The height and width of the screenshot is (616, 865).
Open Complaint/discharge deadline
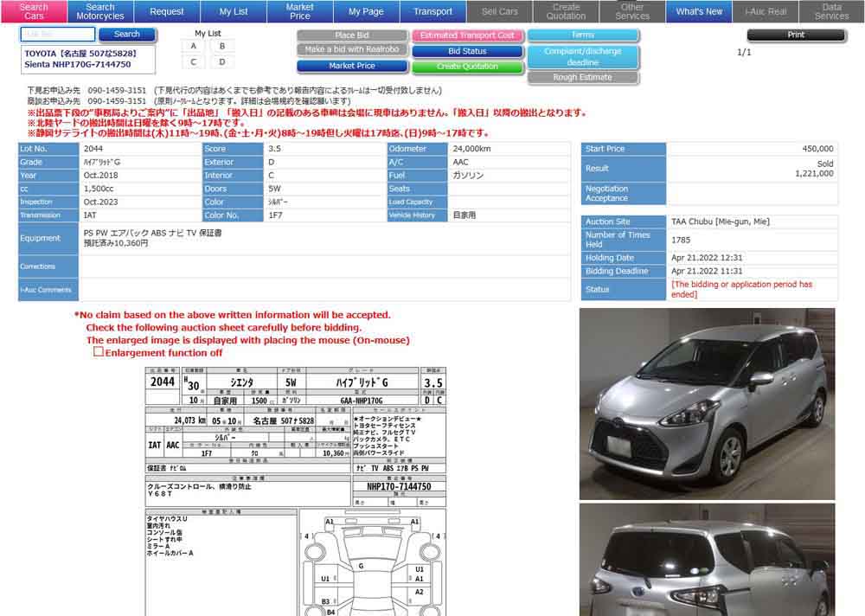click(x=583, y=56)
